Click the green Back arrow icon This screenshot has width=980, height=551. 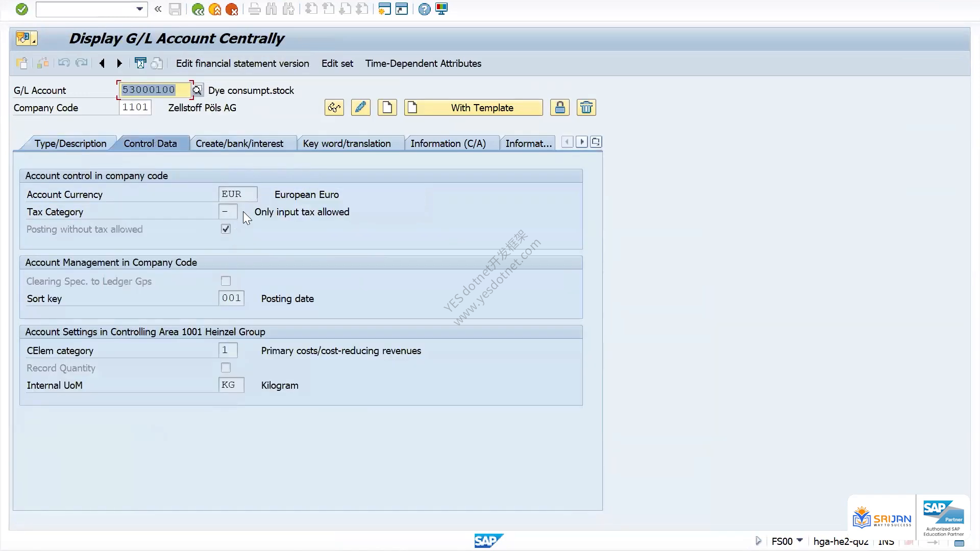click(198, 9)
